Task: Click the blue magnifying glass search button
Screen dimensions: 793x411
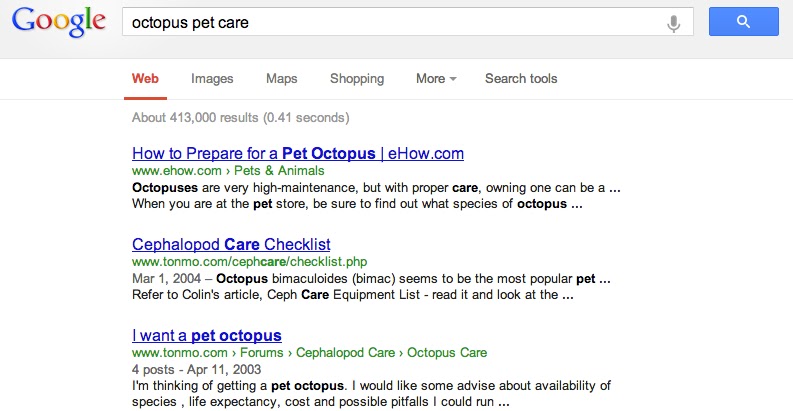Action: [743, 21]
